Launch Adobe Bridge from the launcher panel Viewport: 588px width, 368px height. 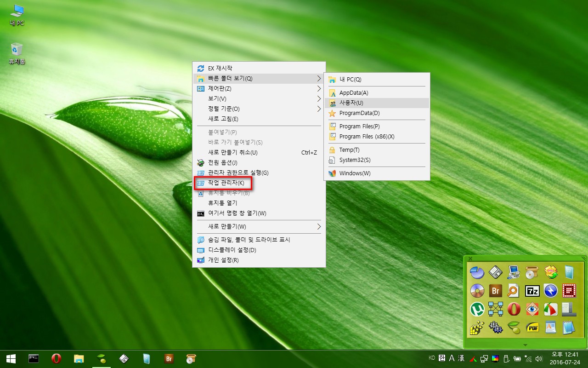point(496,291)
